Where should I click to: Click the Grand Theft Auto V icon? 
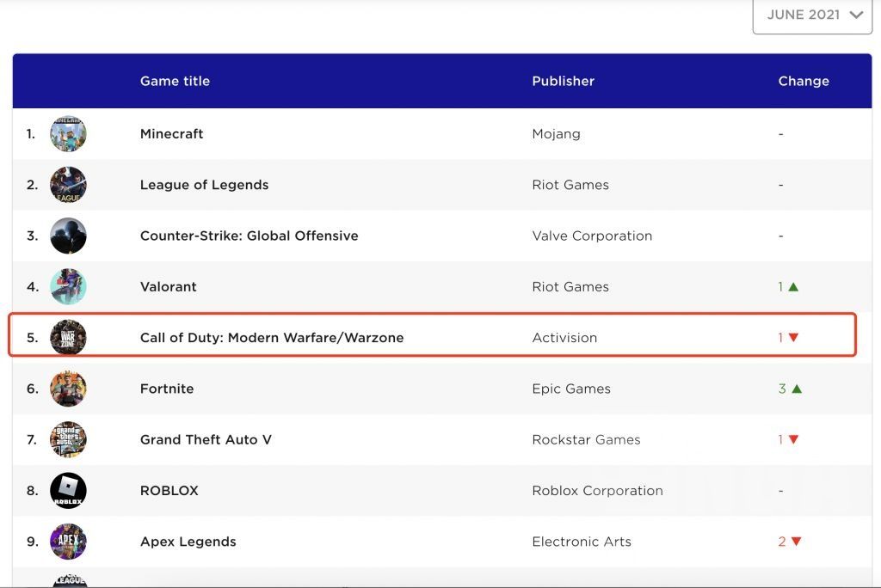point(68,440)
